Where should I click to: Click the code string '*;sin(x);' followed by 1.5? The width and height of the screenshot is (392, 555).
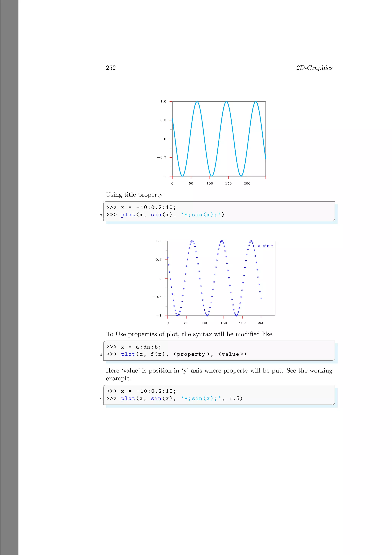pos(201,398)
